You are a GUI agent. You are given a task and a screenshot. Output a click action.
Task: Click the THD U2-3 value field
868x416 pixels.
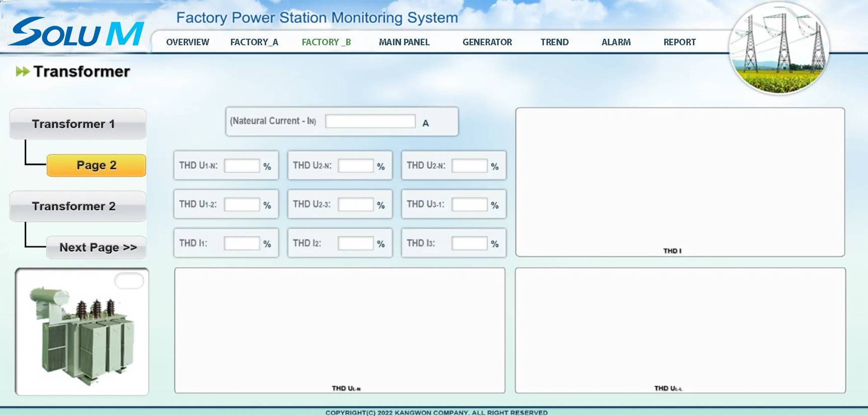pos(355,205)
